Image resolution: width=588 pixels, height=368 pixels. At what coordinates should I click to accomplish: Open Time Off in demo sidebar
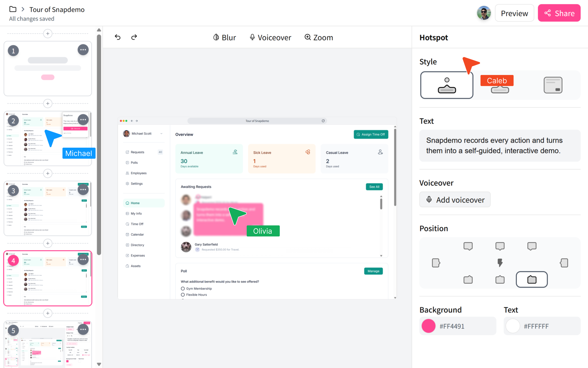point(144,224)
